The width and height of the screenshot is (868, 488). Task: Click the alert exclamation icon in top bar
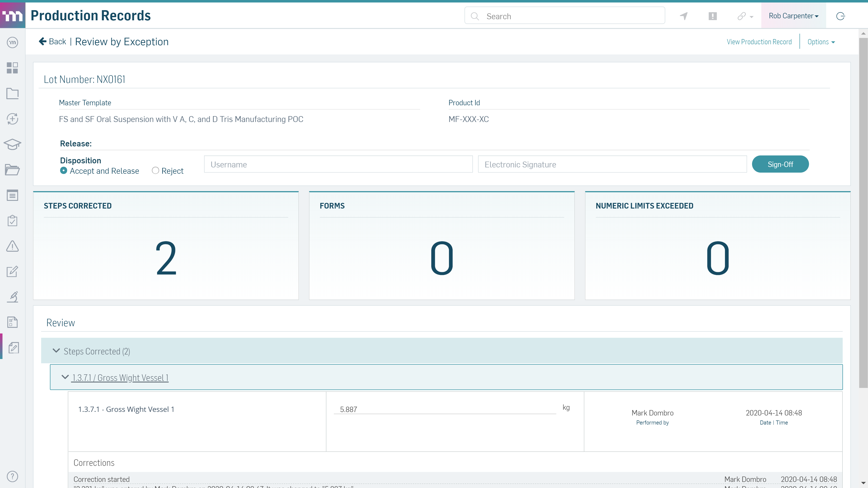pyautogui.click(x=712, y=16)
